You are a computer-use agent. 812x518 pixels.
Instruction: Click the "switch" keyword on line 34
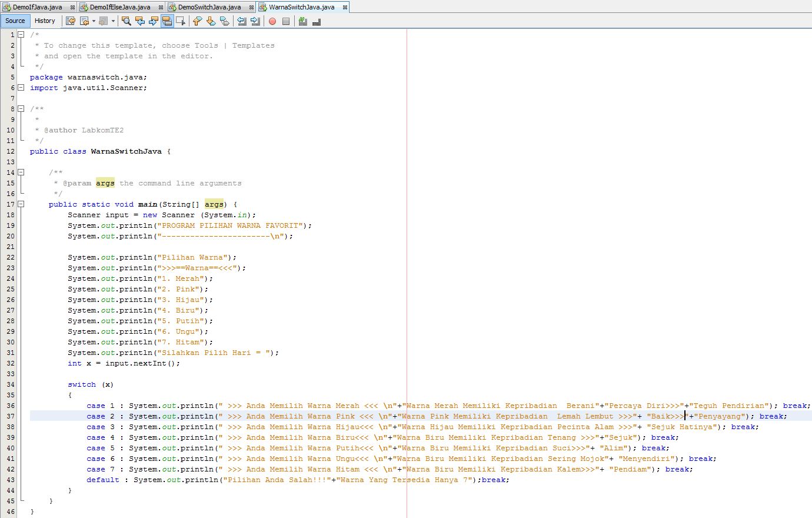(82, 384)
